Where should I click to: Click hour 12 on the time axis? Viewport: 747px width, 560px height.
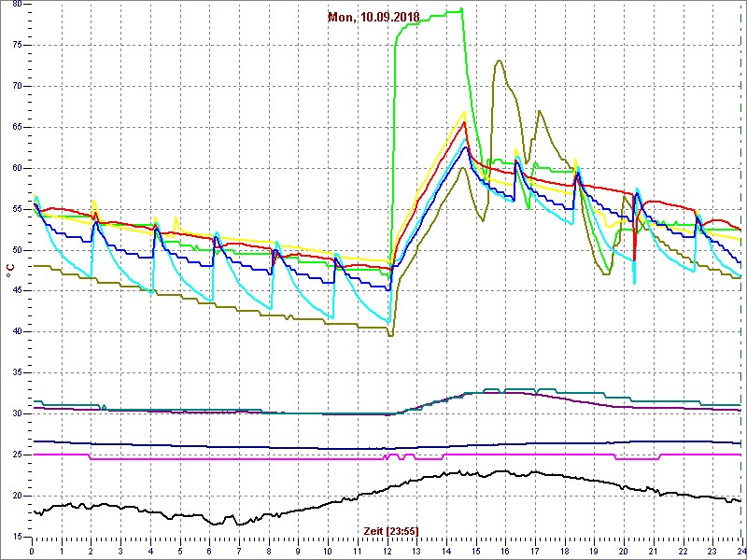pyautogui.click(x=388, y=551)
